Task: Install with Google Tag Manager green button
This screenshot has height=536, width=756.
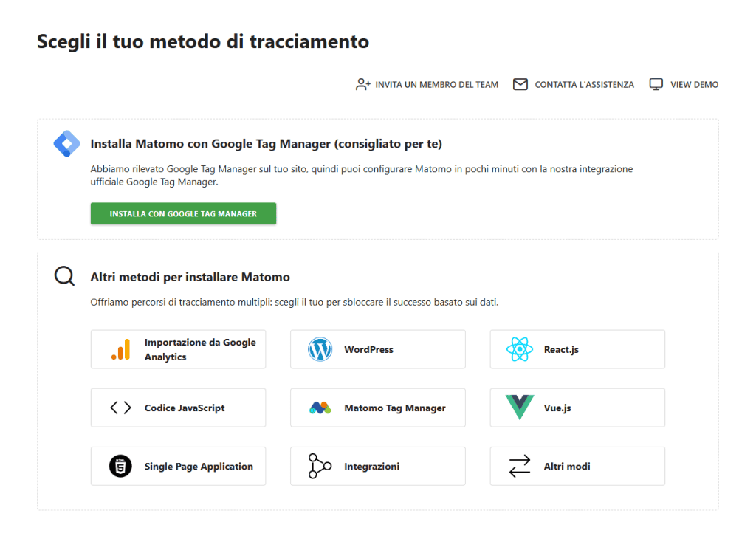Action: tap(183, 213)
